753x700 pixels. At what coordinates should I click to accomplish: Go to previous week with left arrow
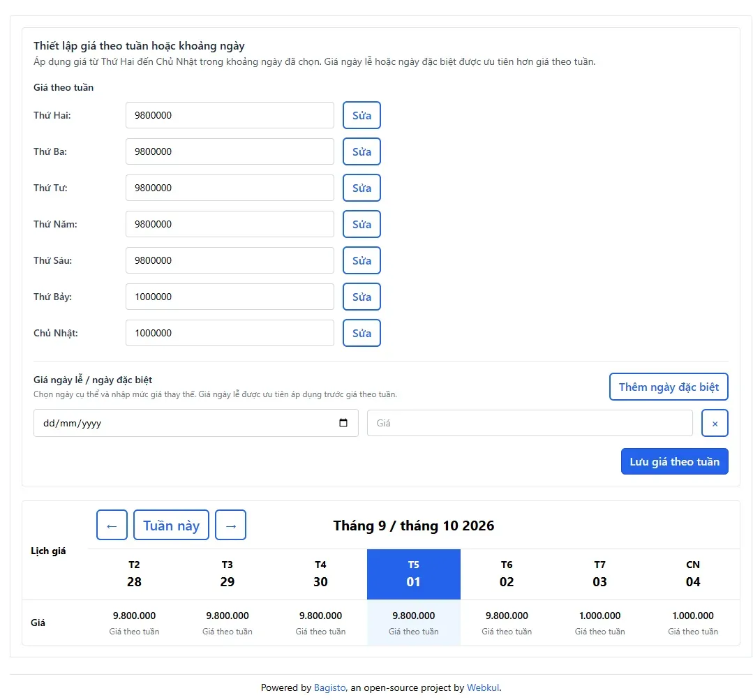tap(112, 525)
